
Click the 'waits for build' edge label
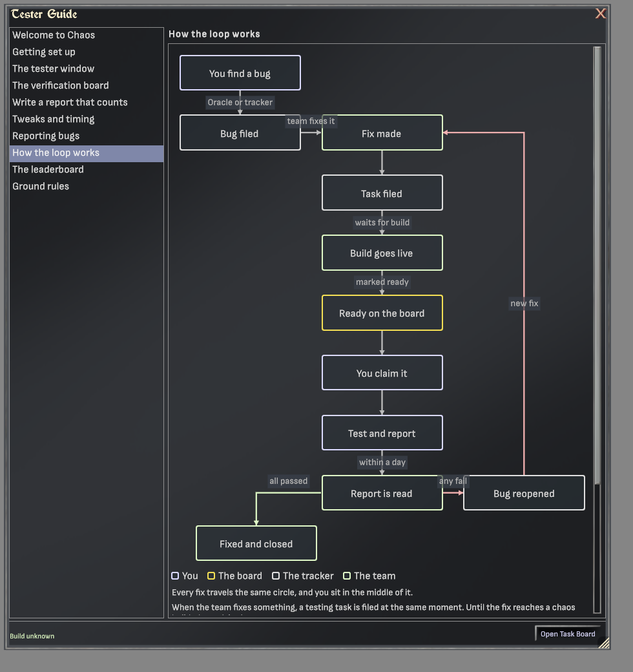[382, 222]
